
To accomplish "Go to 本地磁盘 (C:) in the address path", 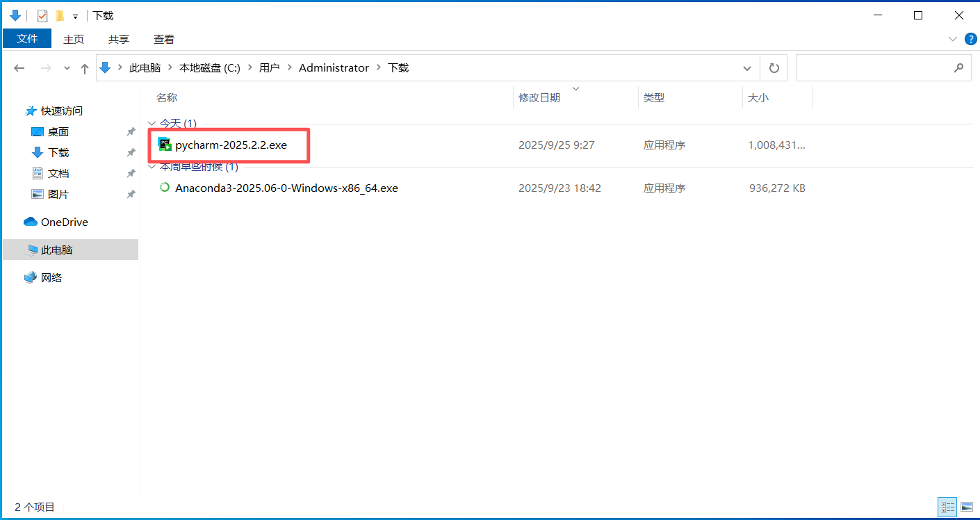I will (210, 68).
